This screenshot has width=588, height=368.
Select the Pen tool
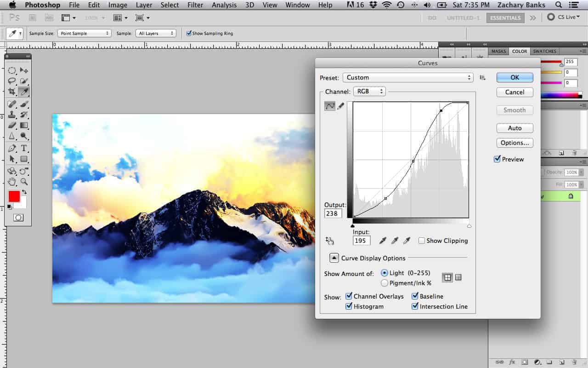click(12, 149)
